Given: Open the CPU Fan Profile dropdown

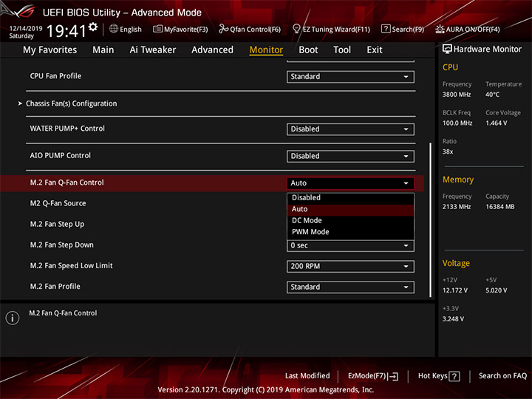Looking at the screenshot, I should [x=350, y=77].
